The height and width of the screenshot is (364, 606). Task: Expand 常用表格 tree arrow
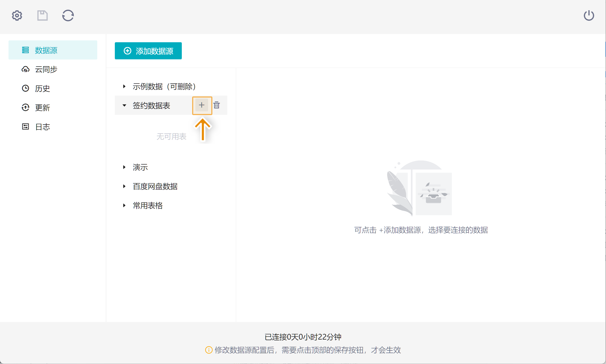click(x=124, y=205)
